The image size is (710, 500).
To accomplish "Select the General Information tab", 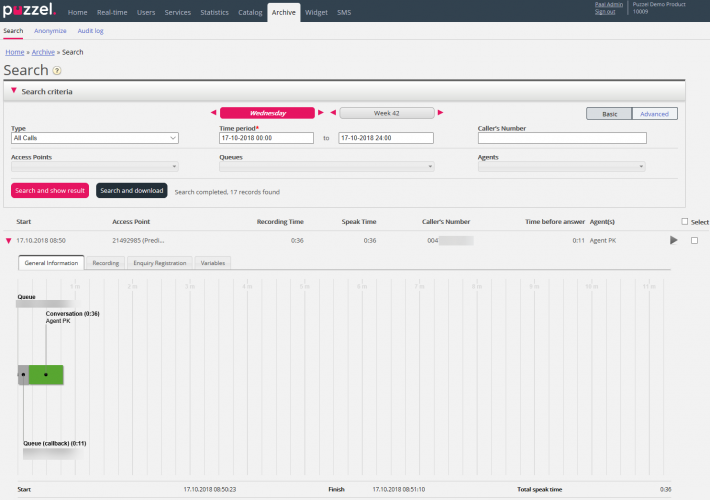I will pyautogui.click(x=51, y=263).
